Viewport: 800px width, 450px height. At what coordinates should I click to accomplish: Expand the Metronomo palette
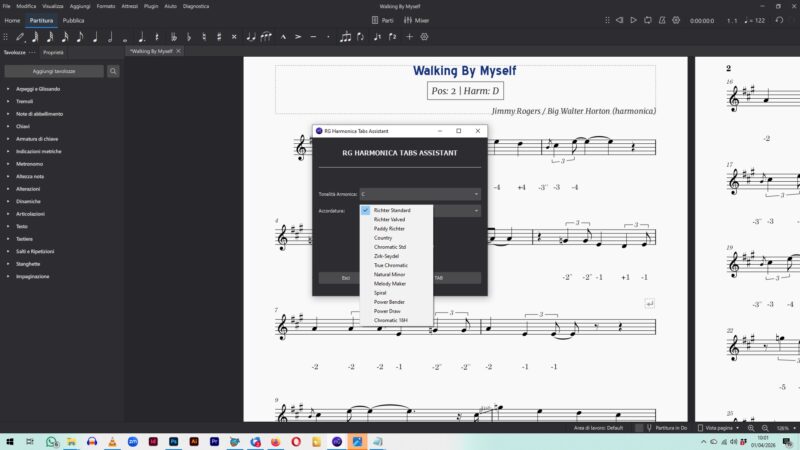8,164
